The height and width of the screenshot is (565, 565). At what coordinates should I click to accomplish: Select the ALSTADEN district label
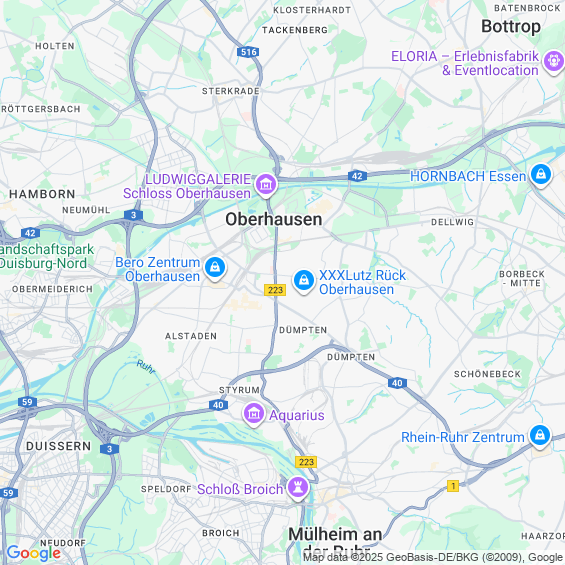tap(191, 336)
